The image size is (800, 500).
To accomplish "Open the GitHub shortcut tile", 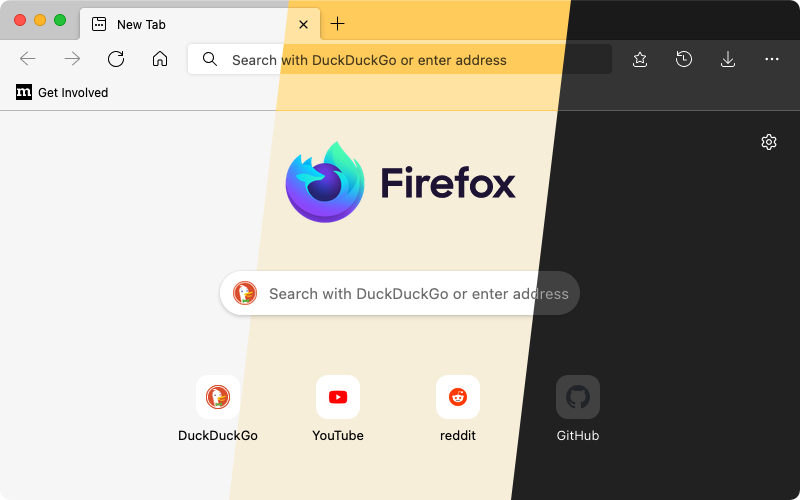I will click(x=578, y=397).
